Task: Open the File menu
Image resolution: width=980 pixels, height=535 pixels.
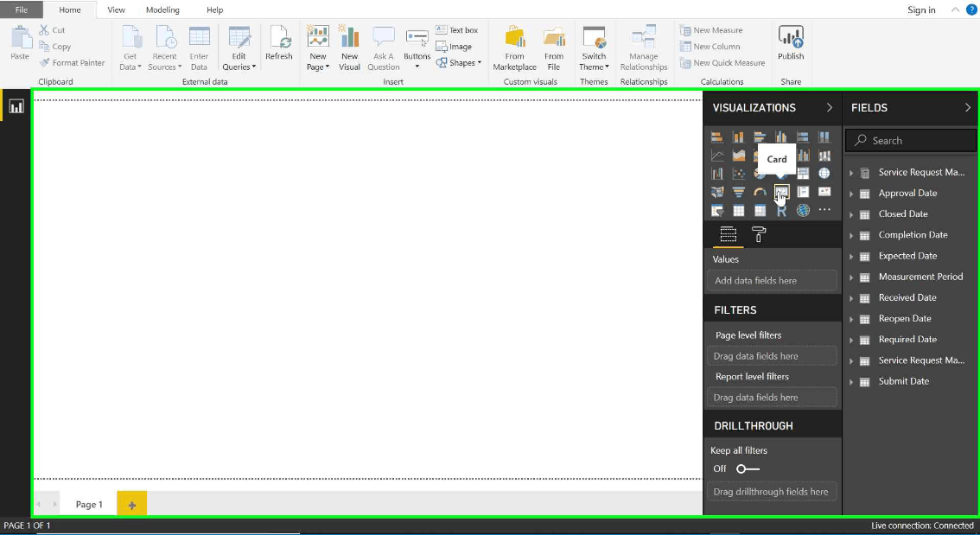Action: [x=22, y=10]
